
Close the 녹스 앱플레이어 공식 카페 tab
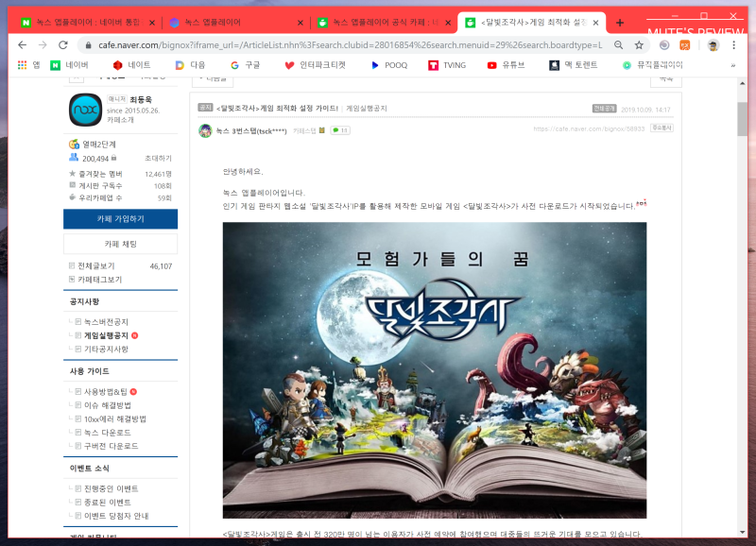(x=448, y=23)
